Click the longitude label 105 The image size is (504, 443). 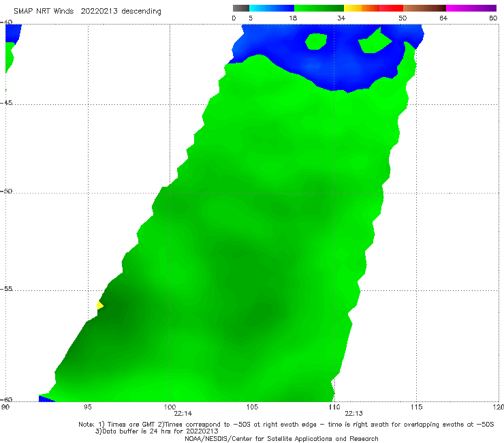(x=252, y=408)
